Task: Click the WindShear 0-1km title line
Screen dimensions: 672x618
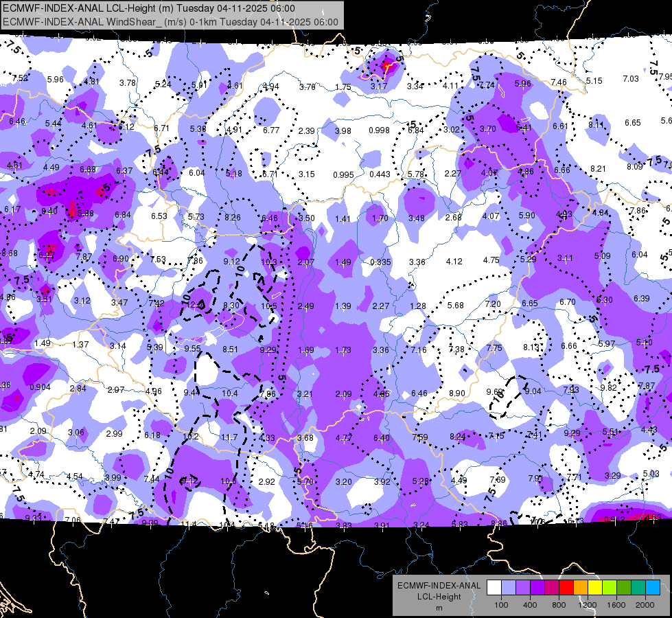Action: [170, 22]
